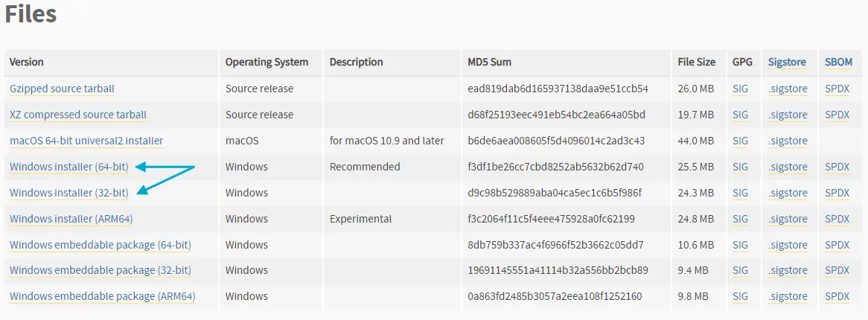This screenshot has width=868, height=320.
Task: Open SIG link for embeddable package (64-bit)
Action: pyautogui.click(x=740, y=245)
